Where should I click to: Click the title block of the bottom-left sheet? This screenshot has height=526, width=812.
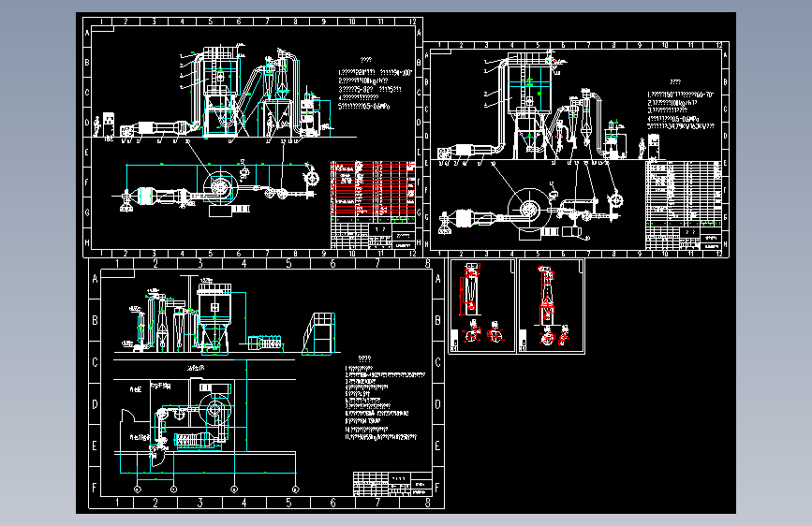tap(393, 484)
